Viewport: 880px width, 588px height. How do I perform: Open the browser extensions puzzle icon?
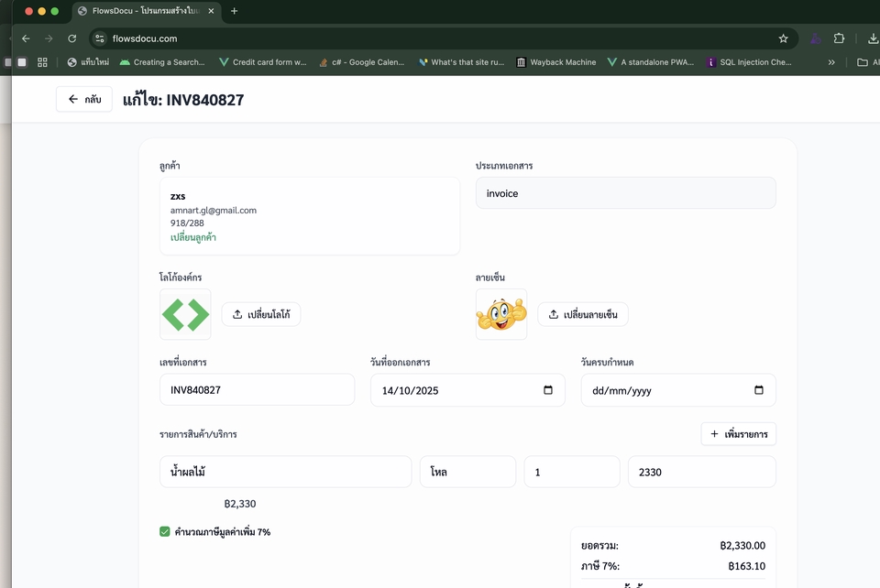839,38
